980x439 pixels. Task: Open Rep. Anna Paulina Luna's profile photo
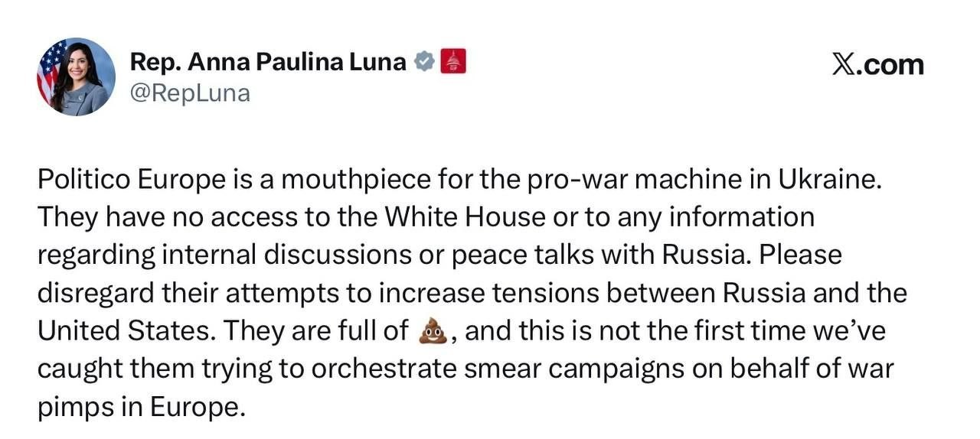click(x=76, y=76)
